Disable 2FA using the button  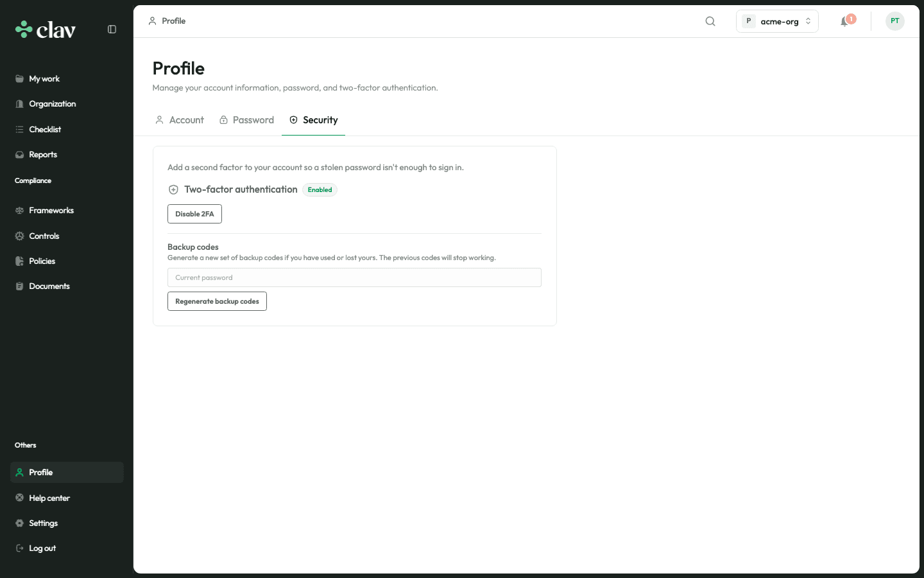[x=194, y=214]
